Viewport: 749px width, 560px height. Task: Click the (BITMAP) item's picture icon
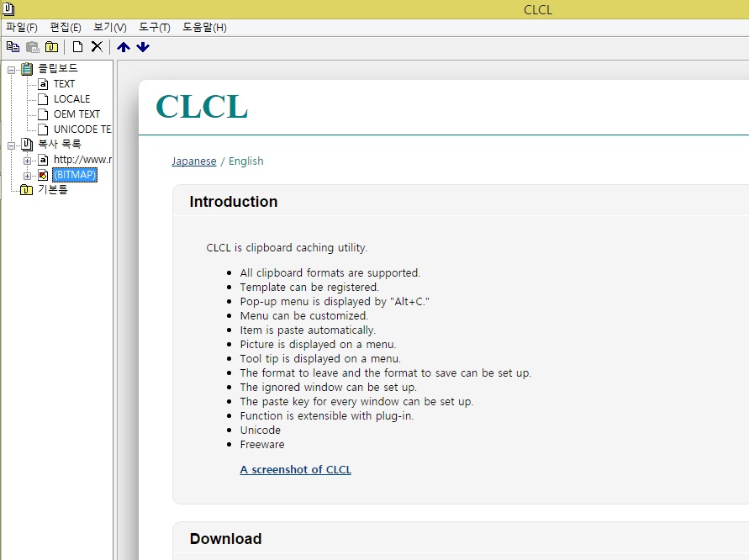tap(43, 176)
